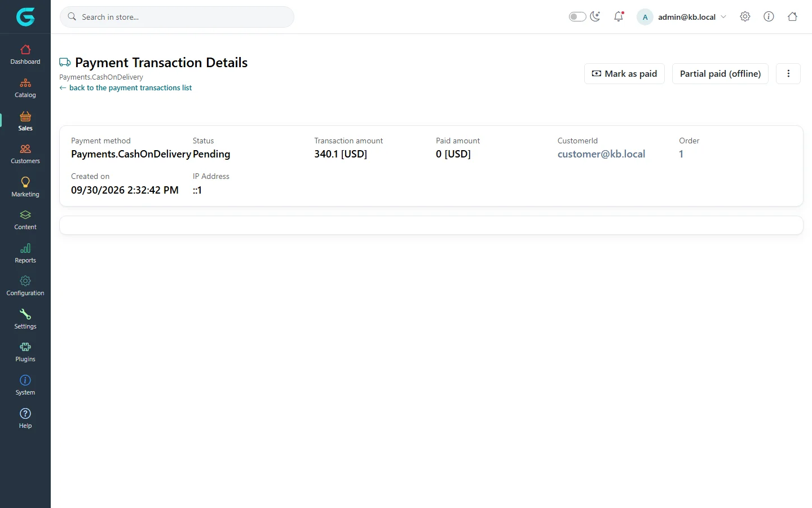
Task: Click the 'Pending' status value
Action: click(211, 154)
